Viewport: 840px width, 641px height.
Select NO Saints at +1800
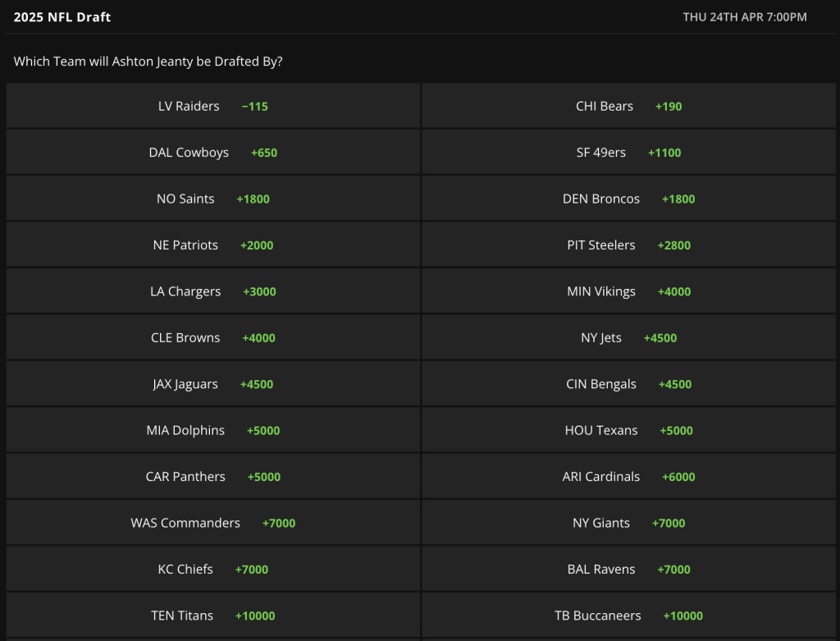coord(212,198)
